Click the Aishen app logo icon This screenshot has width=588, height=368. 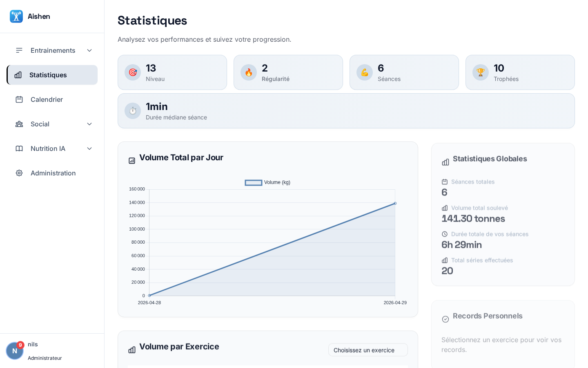(16, 16)
